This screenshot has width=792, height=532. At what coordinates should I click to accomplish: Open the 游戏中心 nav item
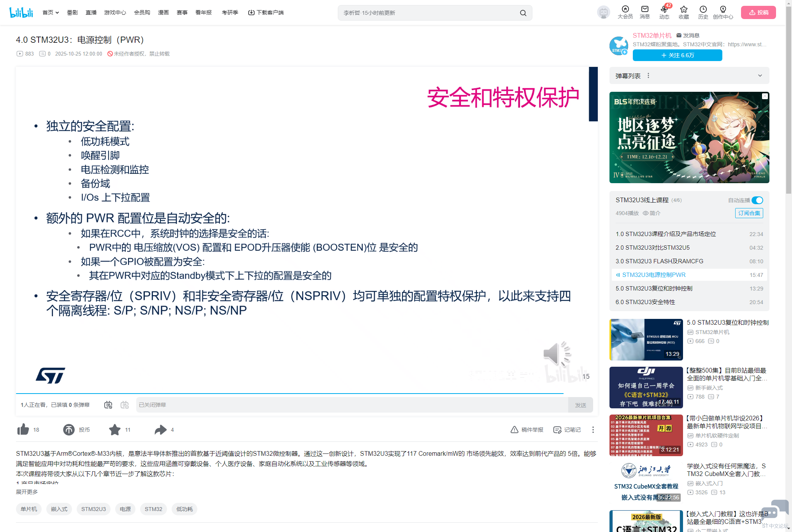[x=115, y=12]
